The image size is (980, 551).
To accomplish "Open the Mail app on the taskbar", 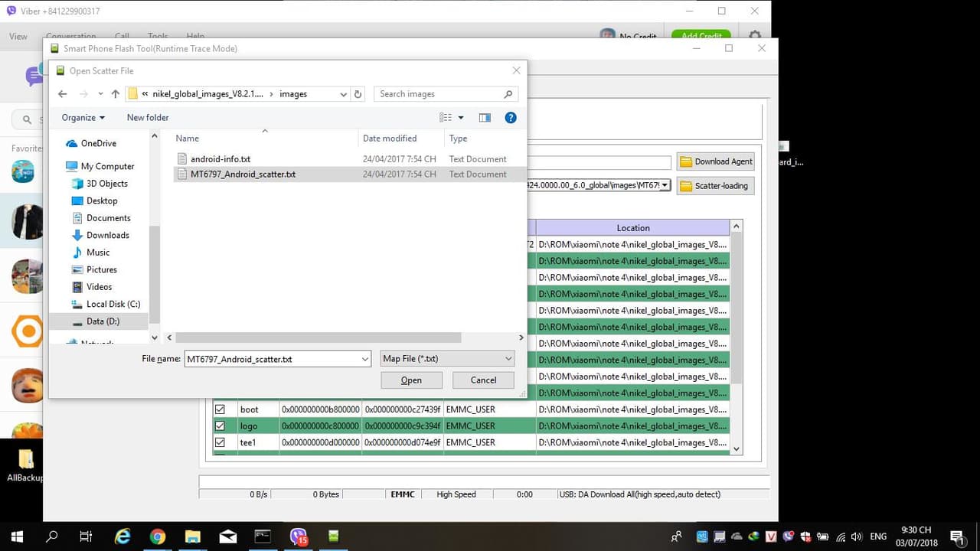I will pyautogui.click(x=227, y=536).
